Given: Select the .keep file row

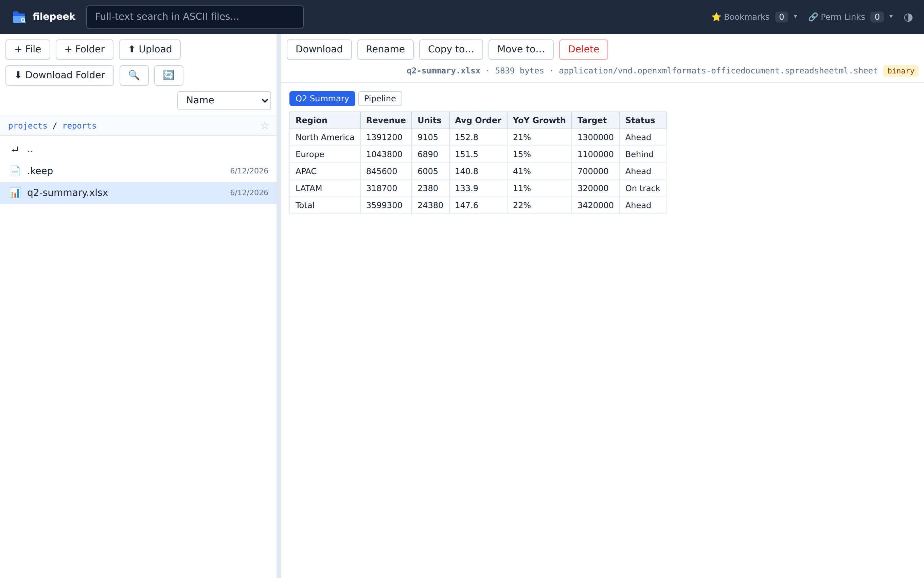Looking at the screenshot, I should [138, 171].
